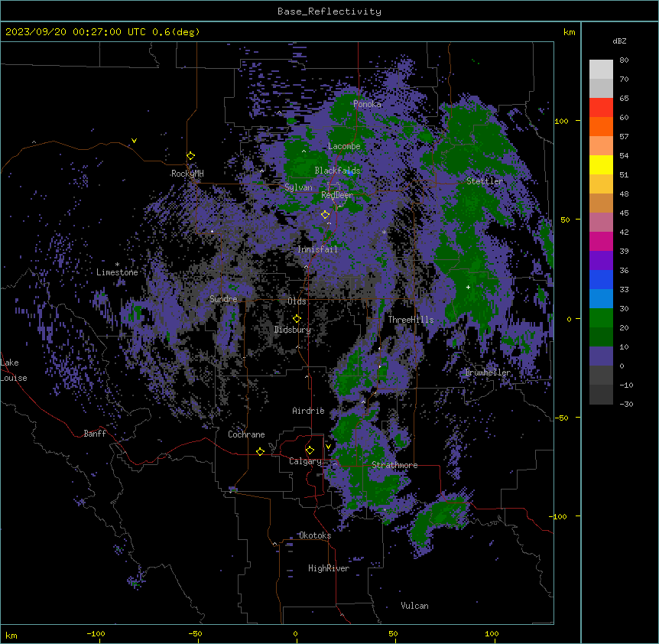Click the Limestone label
Viewport: 659px width, 644px height.
pyautogui.click(x=117, y=272)
